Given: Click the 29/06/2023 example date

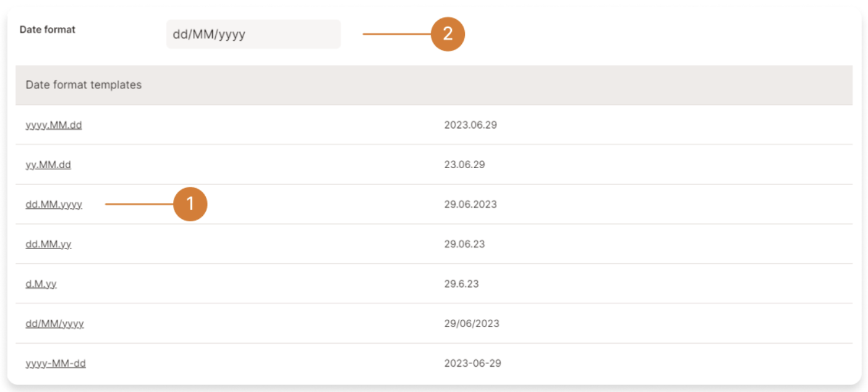Looking at the screenshot, I should 472,323.
